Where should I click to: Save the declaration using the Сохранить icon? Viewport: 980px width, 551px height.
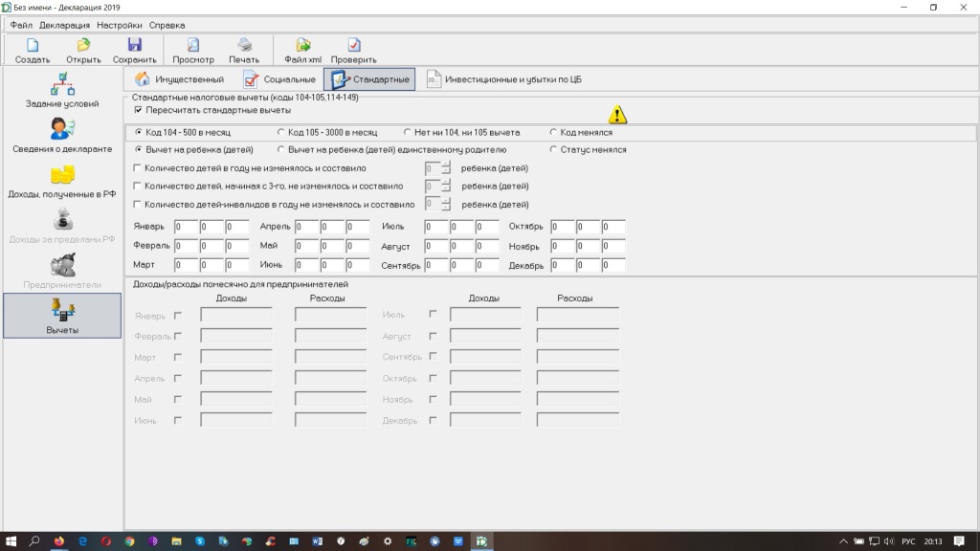(x=134, y=45)
